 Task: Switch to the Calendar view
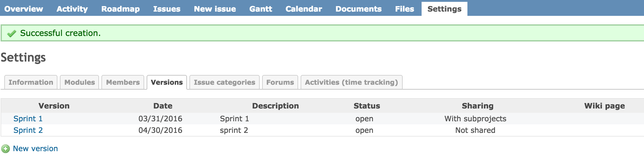tap(304, 9)
